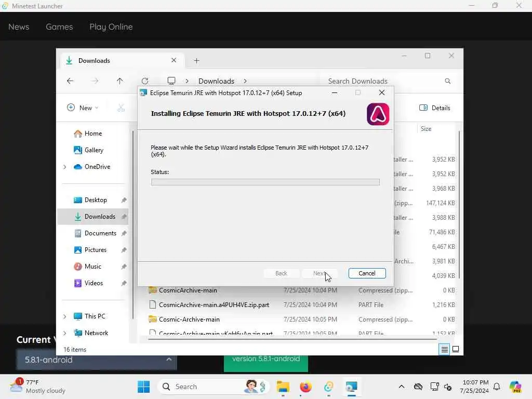Select the Downloads tab
Image resolution: width=532 pixels, height=399 pixels.
pos(122,60)
